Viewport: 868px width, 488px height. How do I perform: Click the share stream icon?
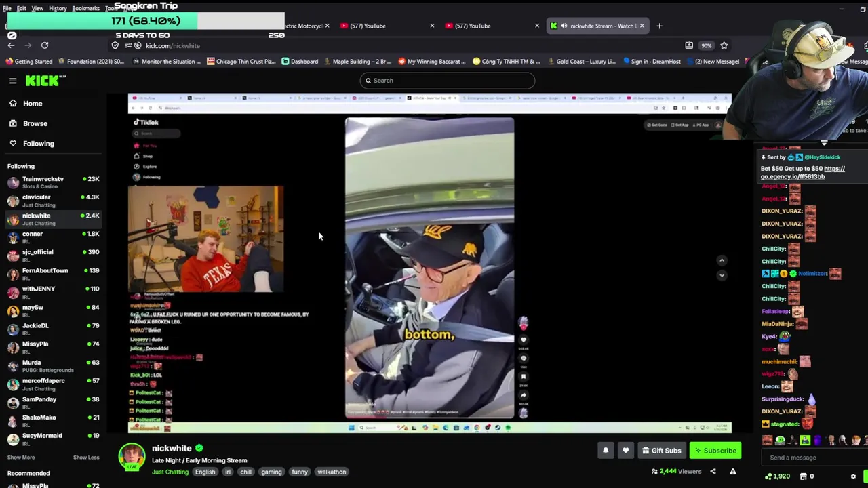pyautogui.click(x=713, y=472)
